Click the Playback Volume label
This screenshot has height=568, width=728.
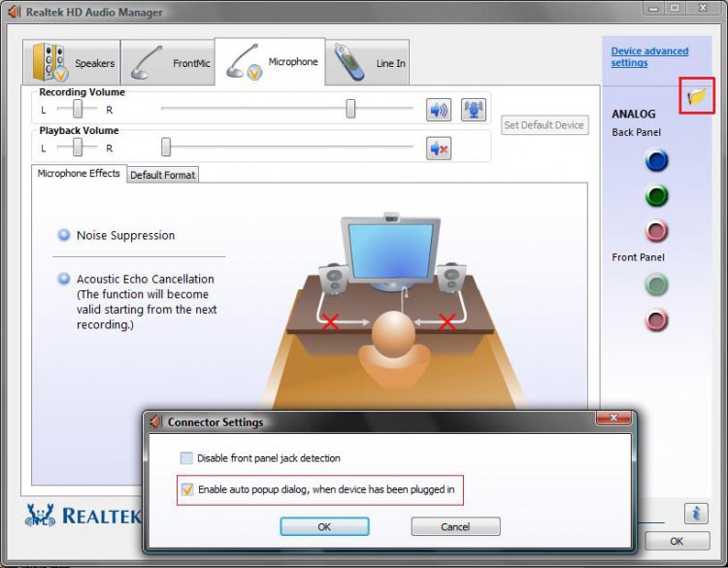(79, 130)
